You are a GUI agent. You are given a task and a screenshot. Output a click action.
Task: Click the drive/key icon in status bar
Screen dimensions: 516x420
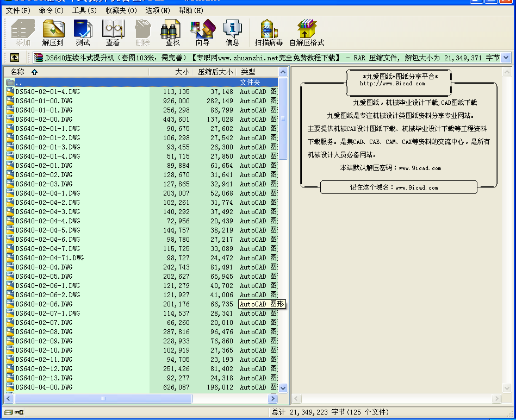14,412
